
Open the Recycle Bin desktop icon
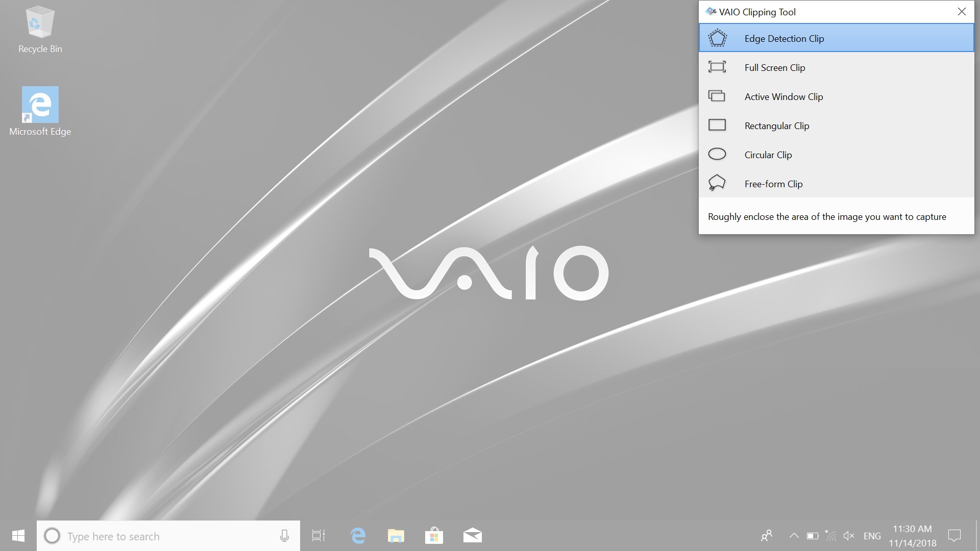[40, 30]
